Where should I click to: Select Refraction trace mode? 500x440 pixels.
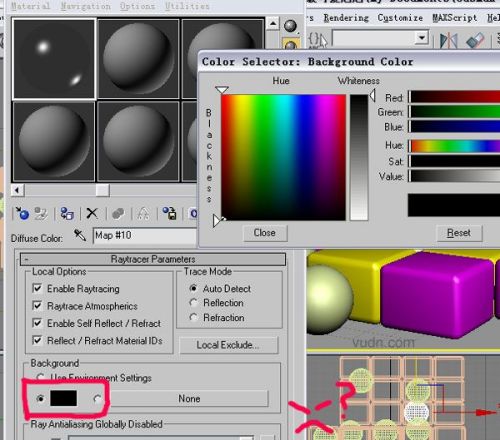coord(193,317)
